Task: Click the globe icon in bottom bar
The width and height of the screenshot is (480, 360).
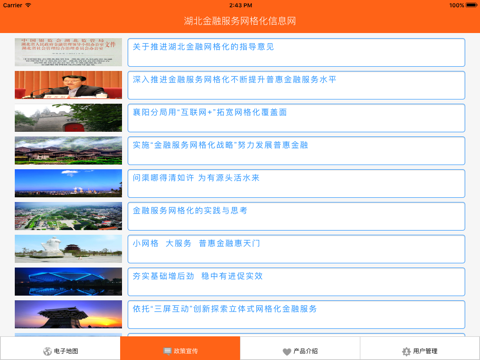Action: 47,351
